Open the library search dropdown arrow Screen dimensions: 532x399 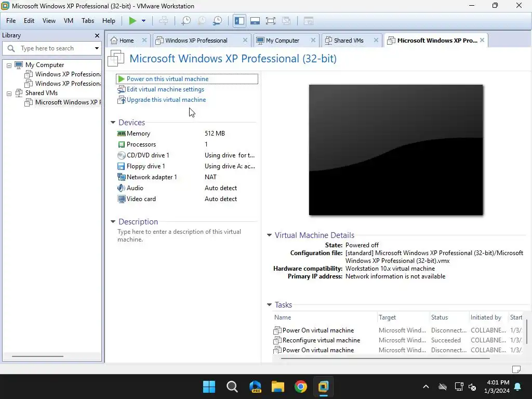97,48
